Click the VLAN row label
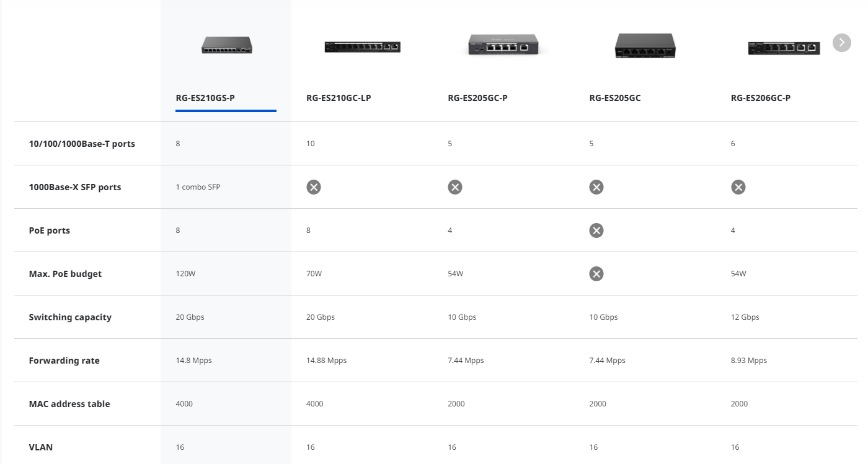 click(41, 447)
